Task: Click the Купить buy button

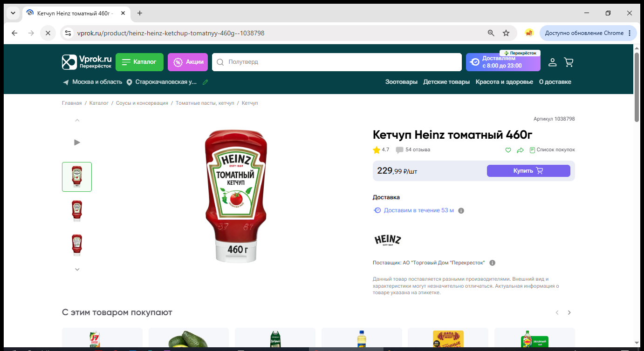Action: [528, 171]
